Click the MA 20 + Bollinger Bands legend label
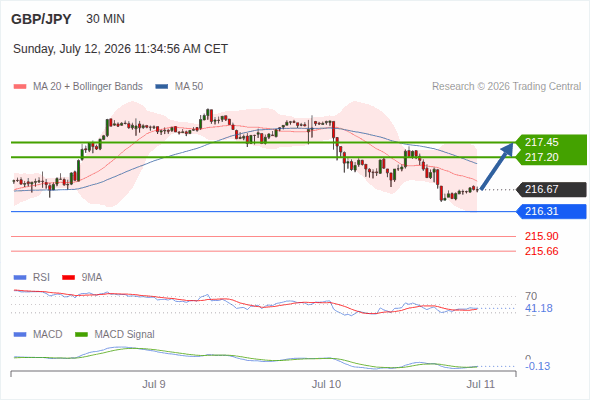 point(88,87)
